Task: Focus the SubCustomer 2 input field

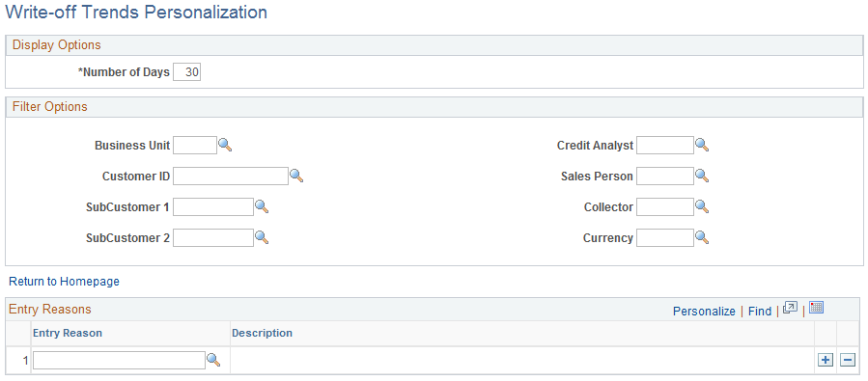Action: coord(213,238)
